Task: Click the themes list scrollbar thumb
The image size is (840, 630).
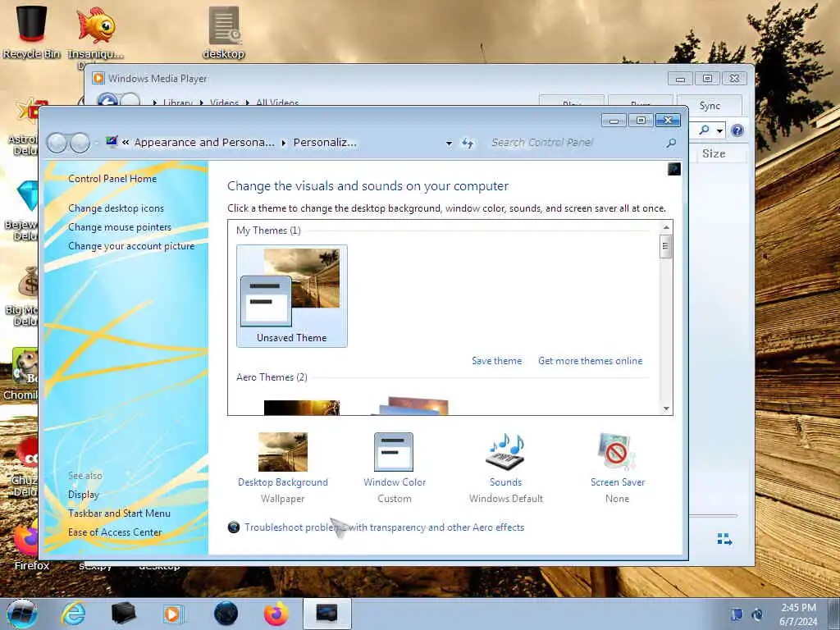Action: (x=665, y=247)
